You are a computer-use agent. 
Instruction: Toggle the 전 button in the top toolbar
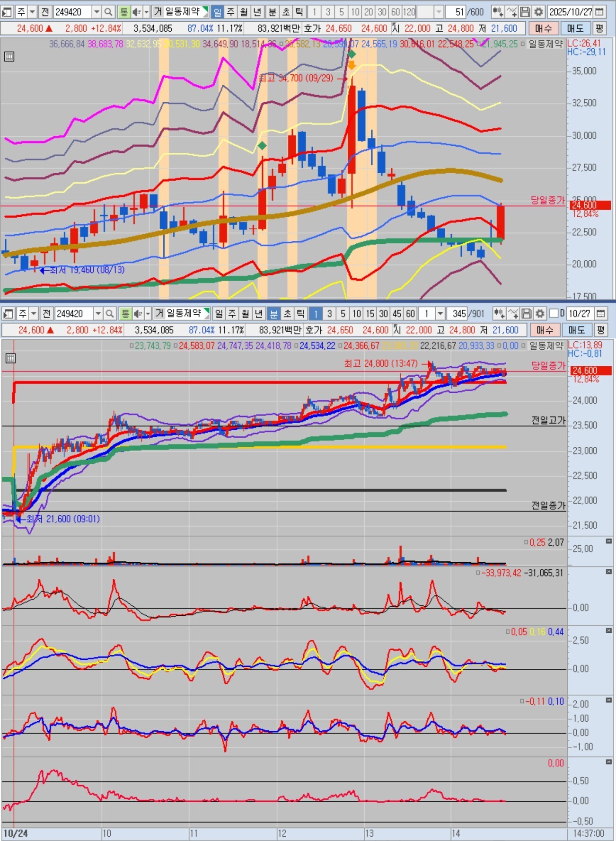coord(45,12)
